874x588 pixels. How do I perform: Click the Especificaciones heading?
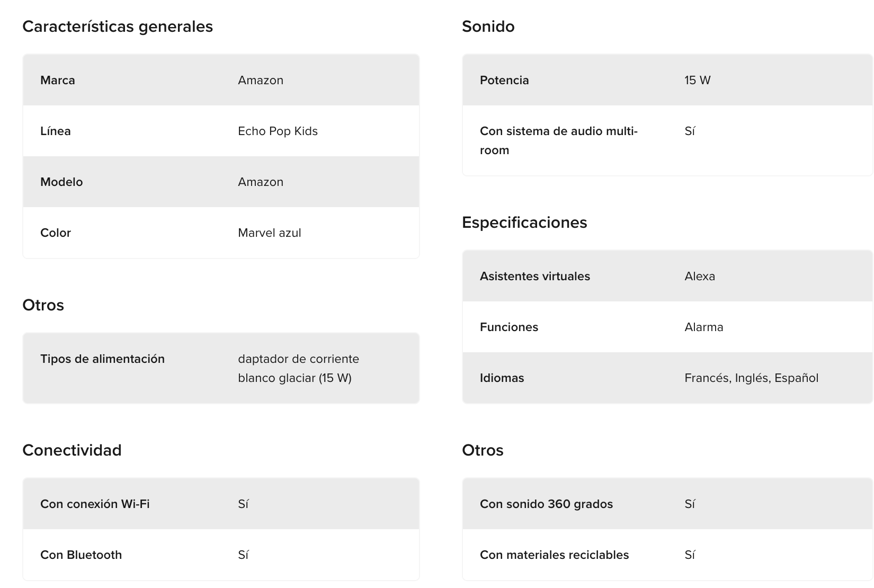(524, 222)
